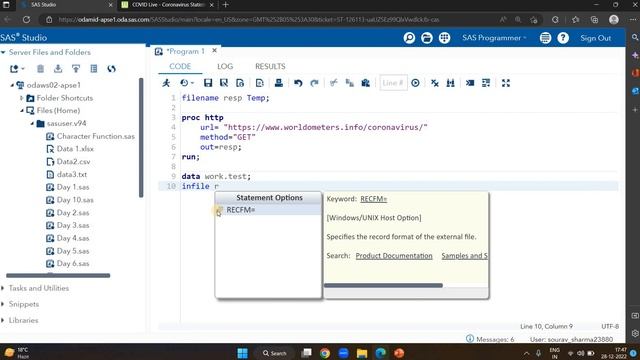Click the format code icon
Viewport: 640px width, 360px height.
pos(486,83)
